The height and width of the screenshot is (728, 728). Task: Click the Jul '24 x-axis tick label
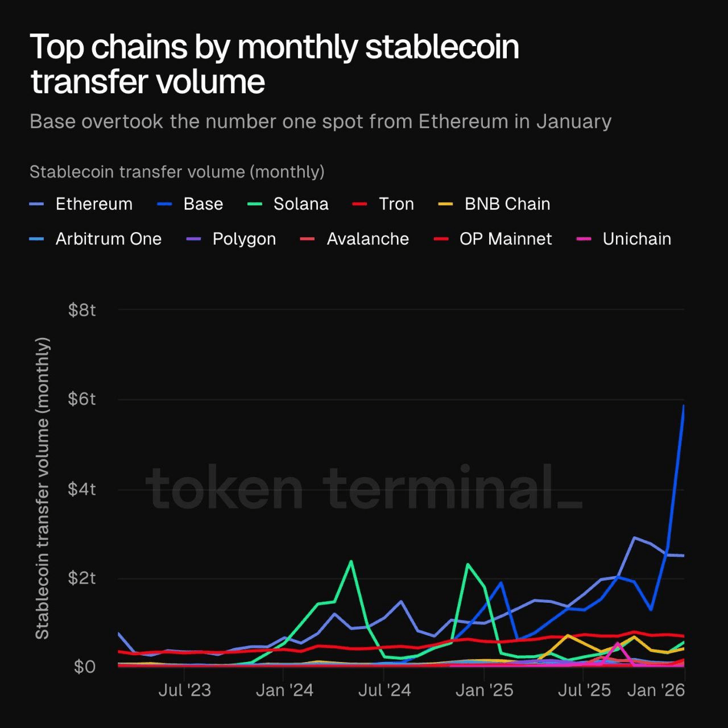point(384,690)
